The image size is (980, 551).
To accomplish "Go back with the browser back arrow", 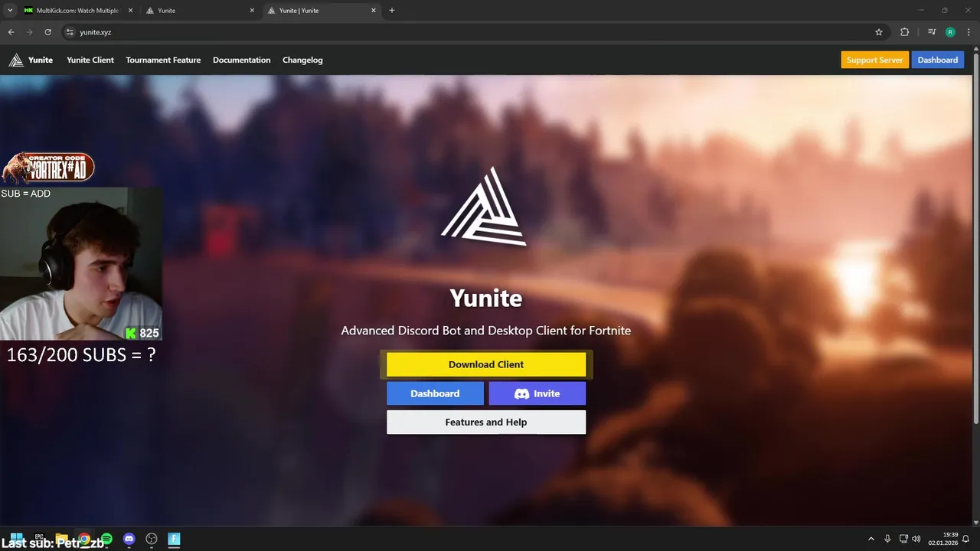I will pyautogui.click(x=11, y=32).
